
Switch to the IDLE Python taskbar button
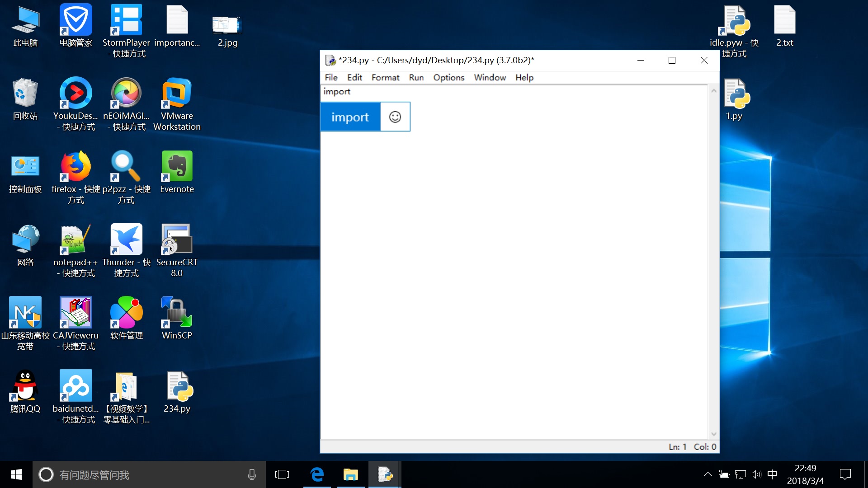(x=384, y=474)
